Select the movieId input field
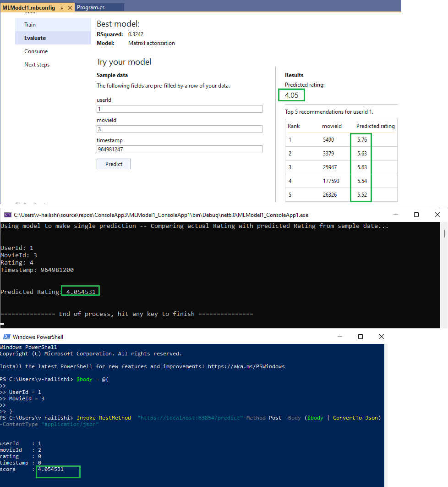448x487 pixels. coord(179,129)
